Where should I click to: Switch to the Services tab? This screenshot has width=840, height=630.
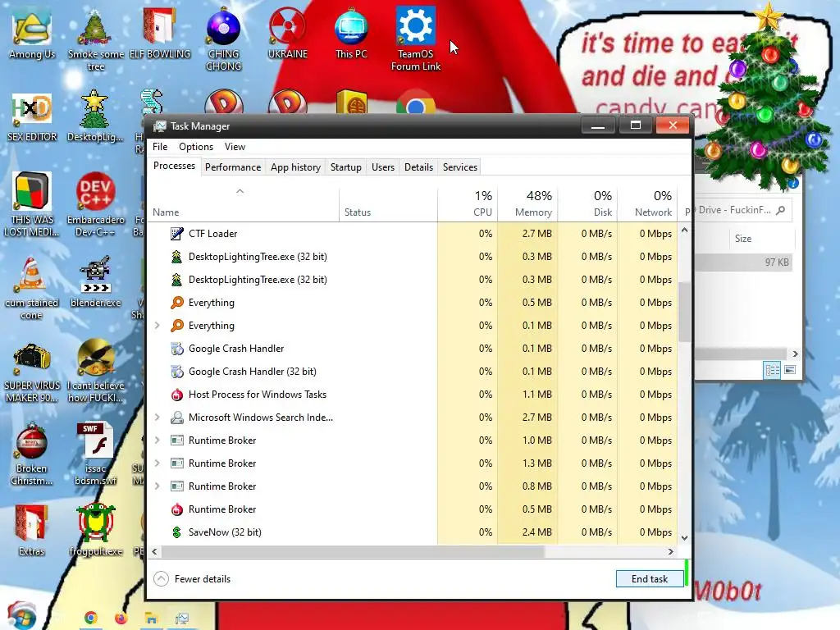[x=459, y=167]
